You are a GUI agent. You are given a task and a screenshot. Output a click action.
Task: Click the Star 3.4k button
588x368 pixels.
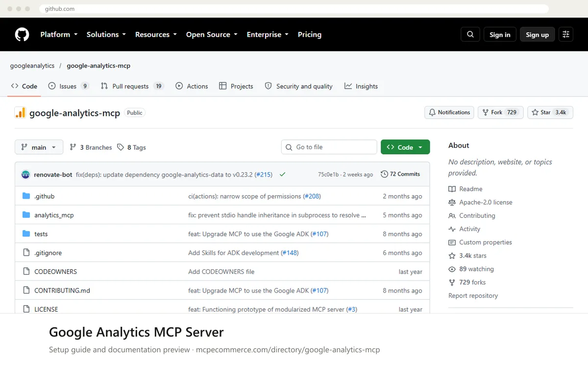(x=550, y=112)
